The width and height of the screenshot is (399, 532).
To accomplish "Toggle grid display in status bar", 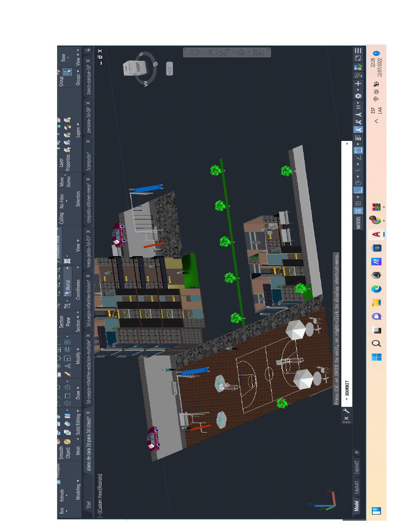I will (358, 211).
